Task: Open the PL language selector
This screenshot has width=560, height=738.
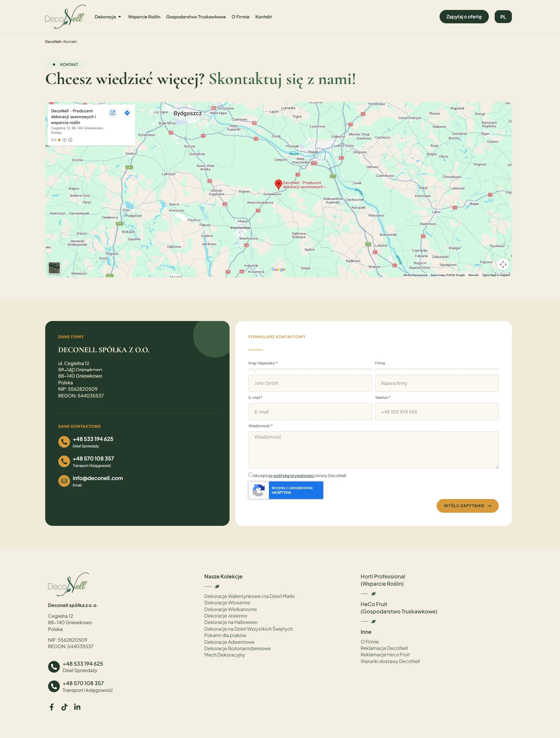Action: coord(503,17)
